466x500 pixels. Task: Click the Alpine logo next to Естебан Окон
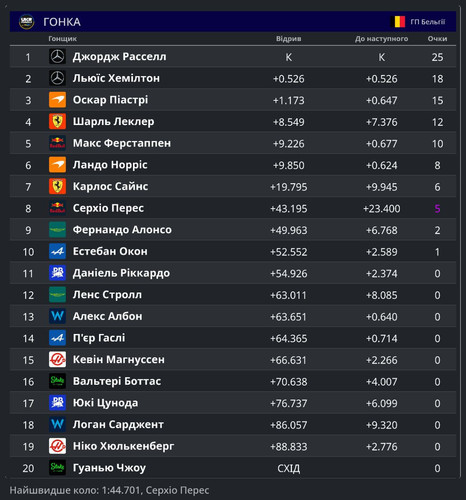pos(57,251)
